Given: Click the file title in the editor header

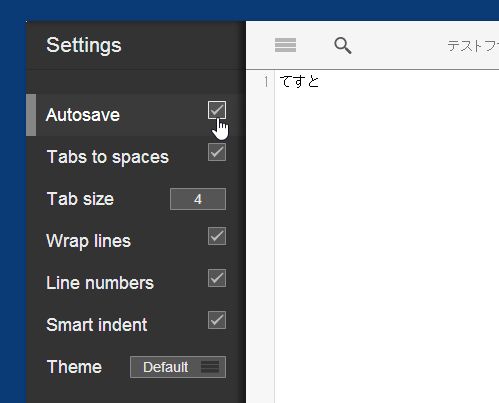Looking at the screenshot, I should tap(473, 46).
